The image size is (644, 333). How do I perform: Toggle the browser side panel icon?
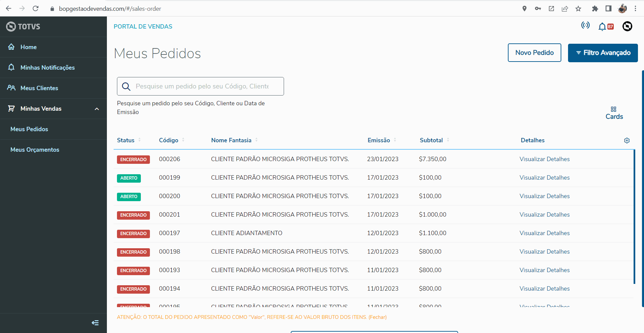tap(608, 9)
